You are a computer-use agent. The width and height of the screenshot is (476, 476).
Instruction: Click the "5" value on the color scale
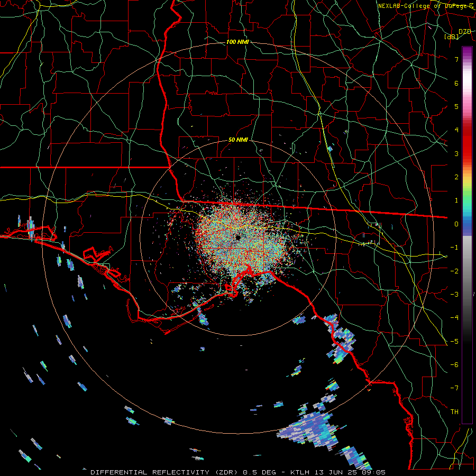[456, 106]
